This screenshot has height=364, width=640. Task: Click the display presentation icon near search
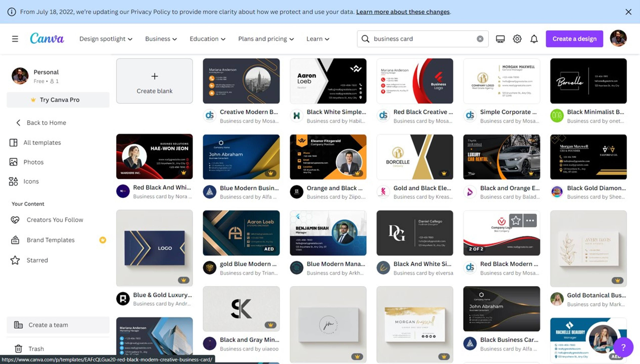point(500,38)
